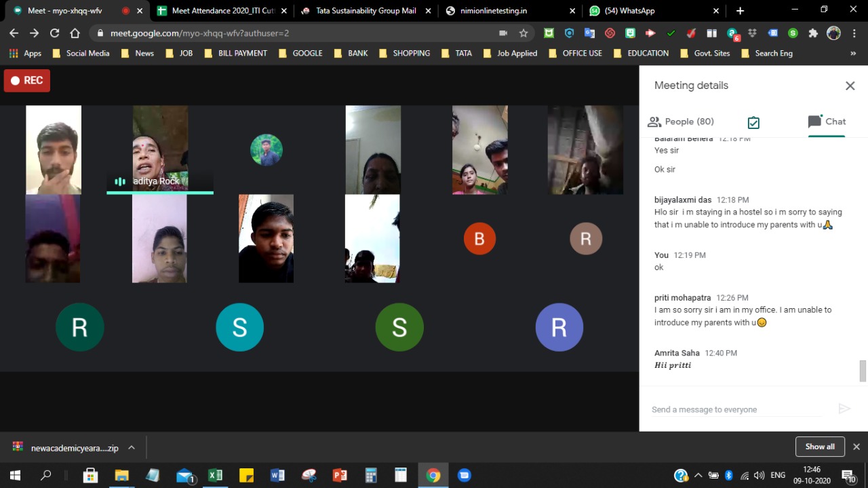
Task: Select the orange B participant avatar
Action: pyautogui.click(x=479, y=239)
